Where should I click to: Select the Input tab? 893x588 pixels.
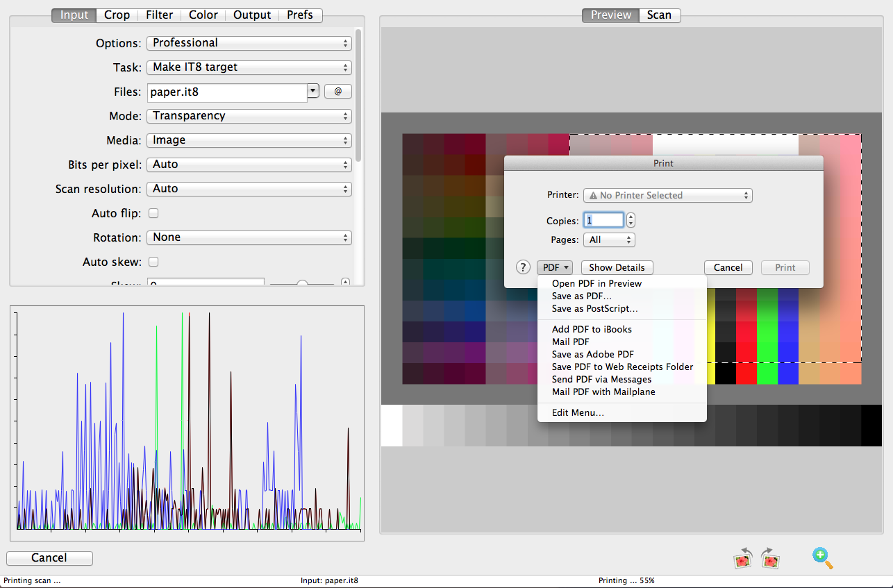tap(74, 15)
